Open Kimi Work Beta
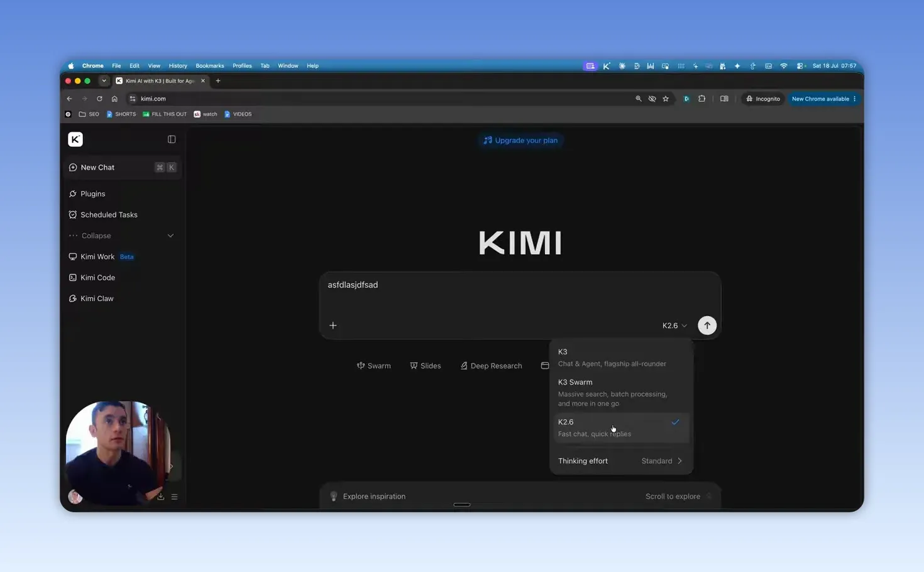The image size is (924, 572). click(x=101, y=256)
